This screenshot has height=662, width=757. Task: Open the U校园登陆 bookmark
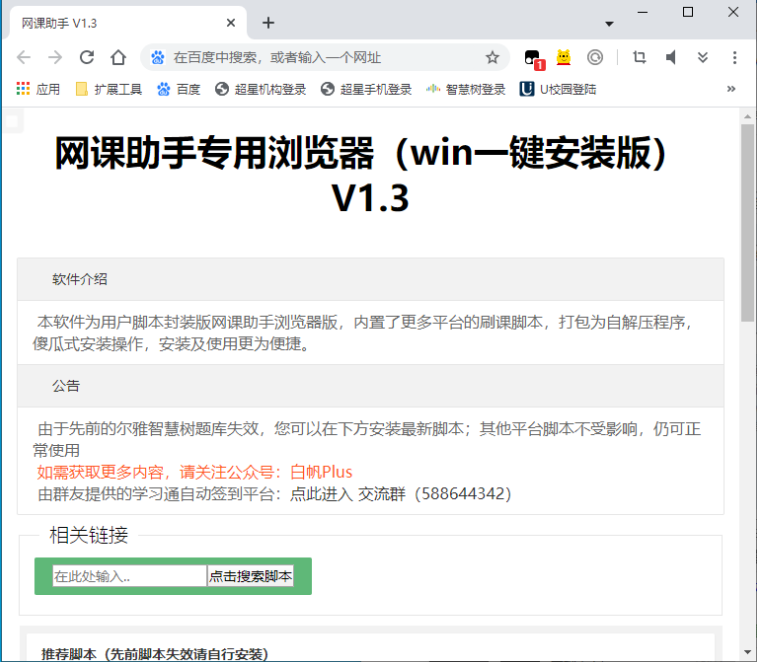pyautogui.click(x=558, y=89)
